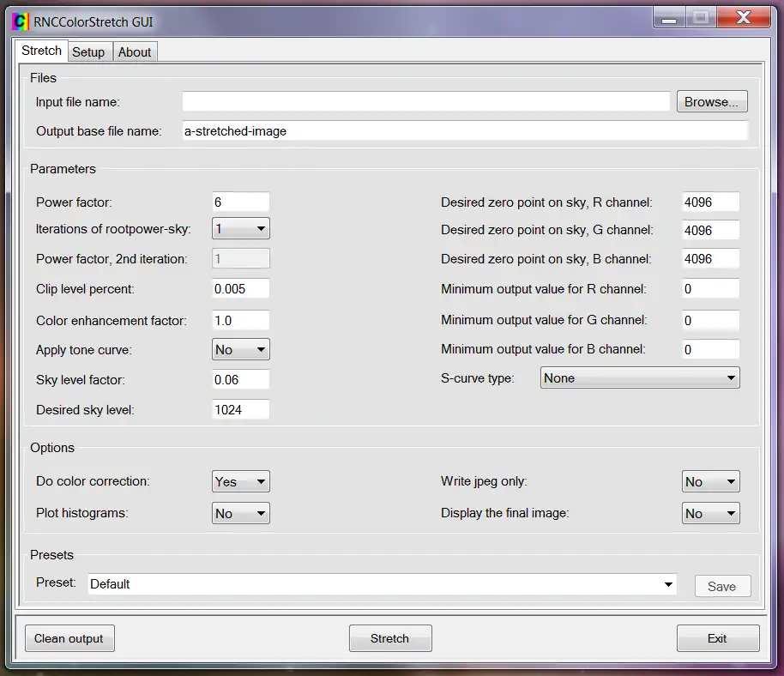Click the Color enhancement factor field
The width and height of the screenshot is (784, 676).
[240, 320]
